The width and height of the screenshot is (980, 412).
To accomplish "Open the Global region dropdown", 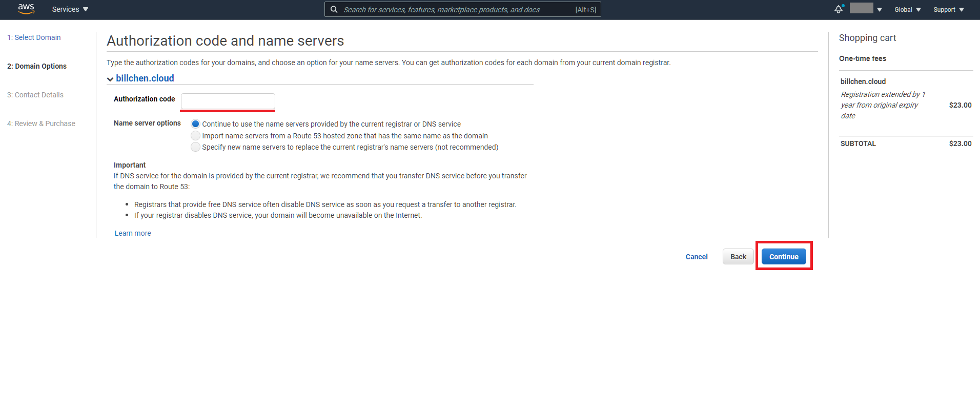I will pyautogui.click(x=908, y=10).
